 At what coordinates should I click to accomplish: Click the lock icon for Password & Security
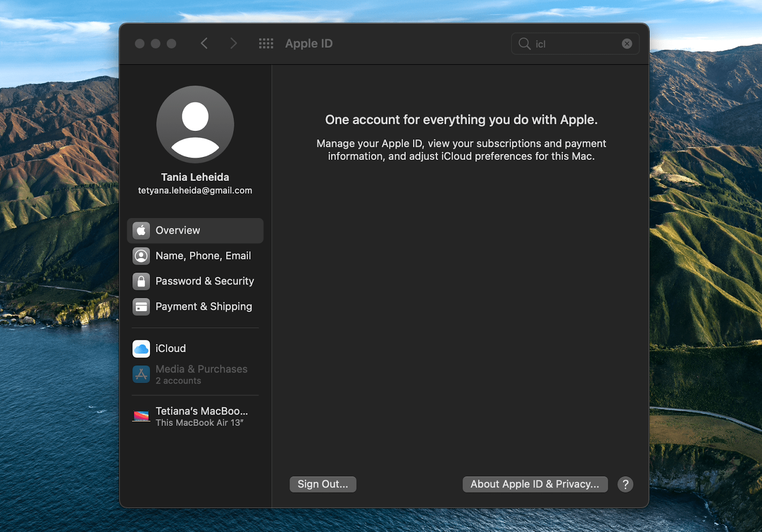(141, 281)
